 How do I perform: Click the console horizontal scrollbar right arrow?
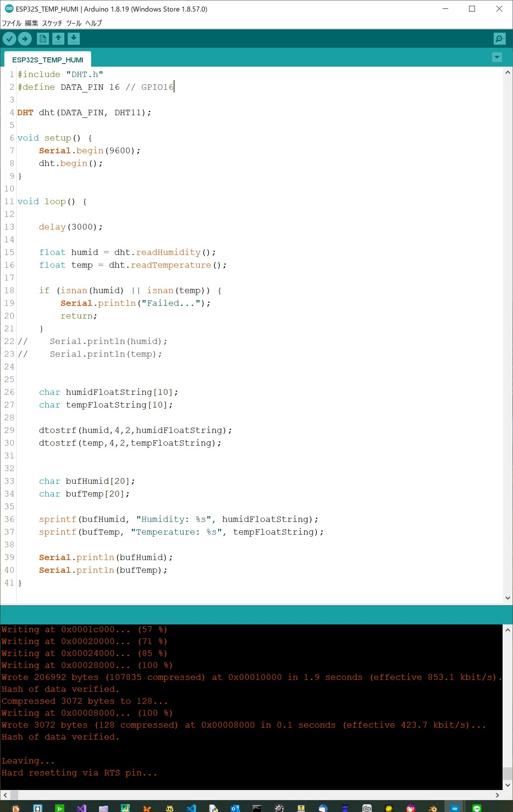pos(497,795)
